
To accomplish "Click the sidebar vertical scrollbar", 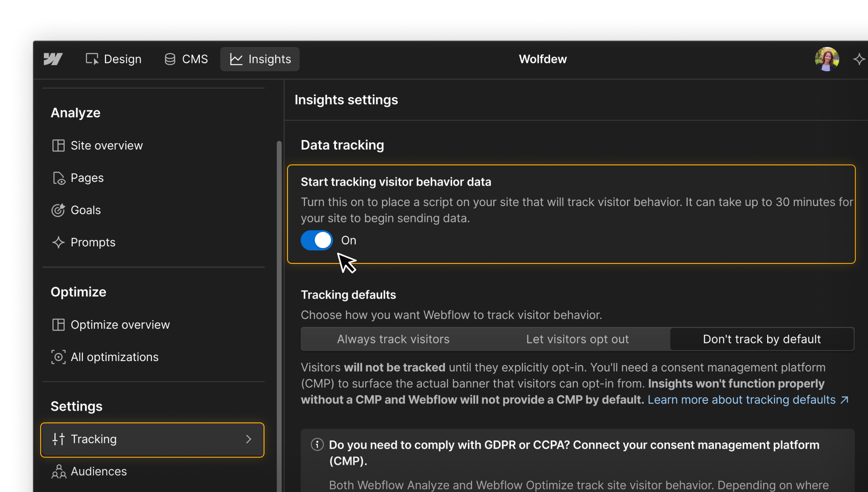I will pos(279,316).
